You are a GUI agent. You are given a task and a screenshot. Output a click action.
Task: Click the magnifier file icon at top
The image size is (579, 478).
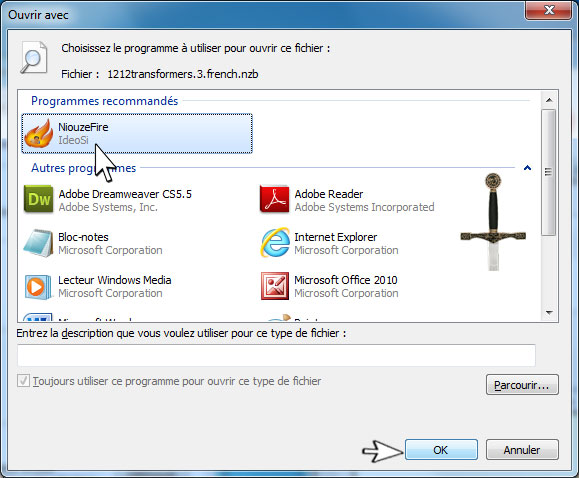coord(34,58)
